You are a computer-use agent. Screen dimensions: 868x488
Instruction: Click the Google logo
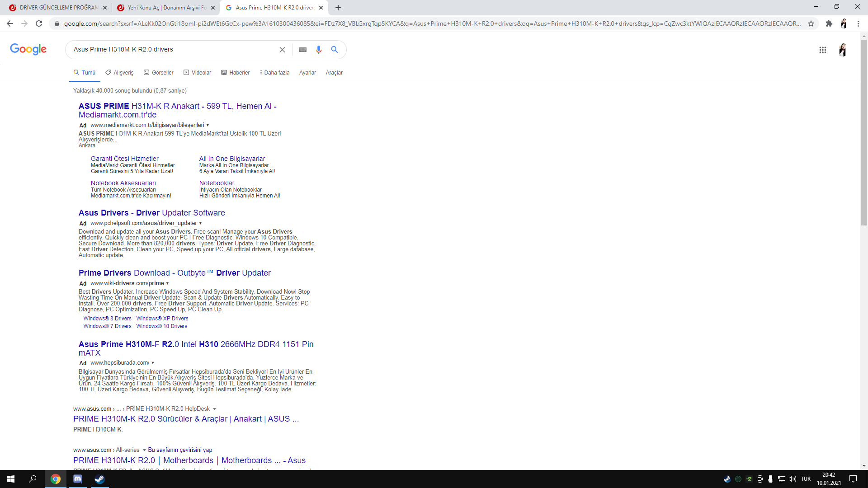click(x=28, y=49)
